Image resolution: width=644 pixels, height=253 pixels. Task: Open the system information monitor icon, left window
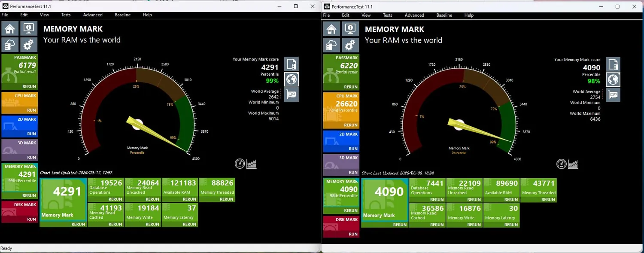(29, 29)
